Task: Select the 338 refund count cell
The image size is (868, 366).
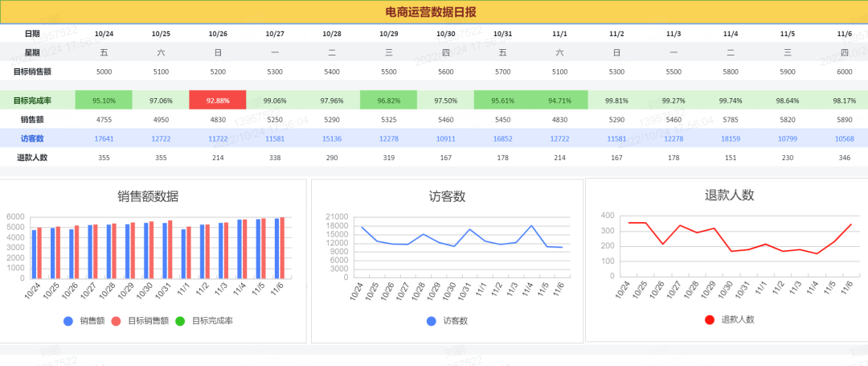Action: pyautogui.click(x=275, y=157)
